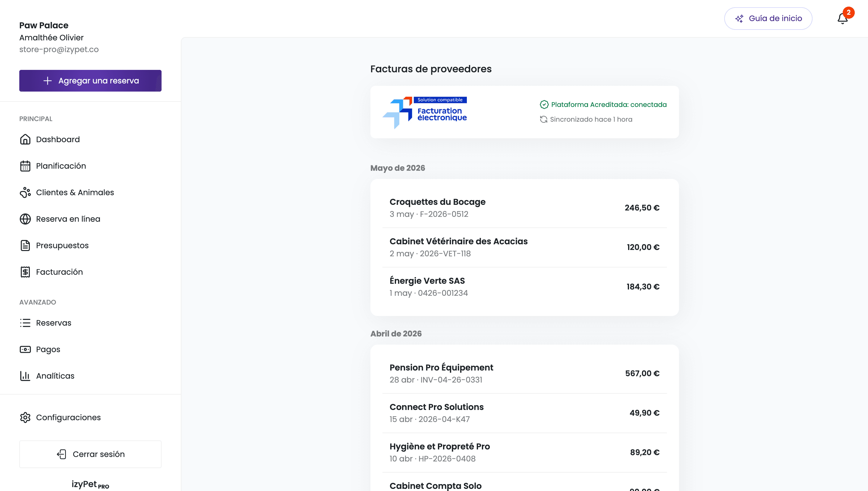Click the Pagos banknote icon
Viewport: 868px width, 491px height.
click(25, 349)
